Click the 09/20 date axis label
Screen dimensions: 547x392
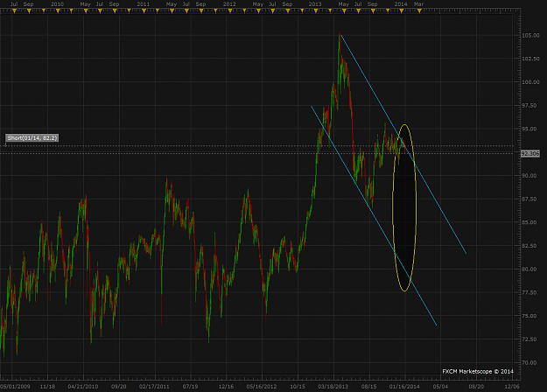click(x=119, y=387)
